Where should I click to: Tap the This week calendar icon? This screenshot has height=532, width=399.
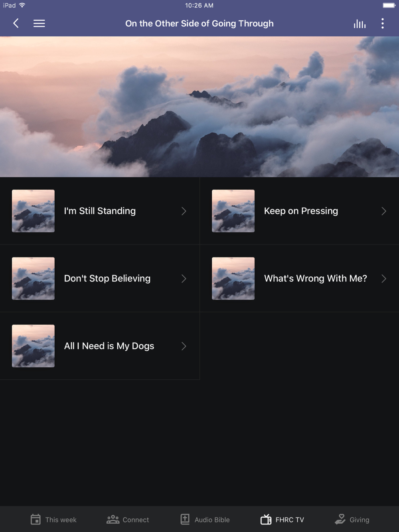(36, 519)
